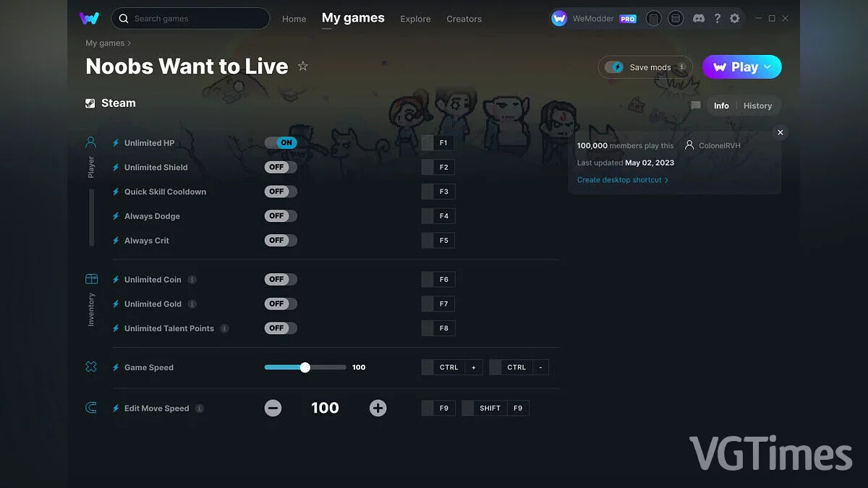The width and height of the screenshot is (868, 488).
Task: Click the info icon next to Edit Move Speed
Action: click(x=200, y=408)
